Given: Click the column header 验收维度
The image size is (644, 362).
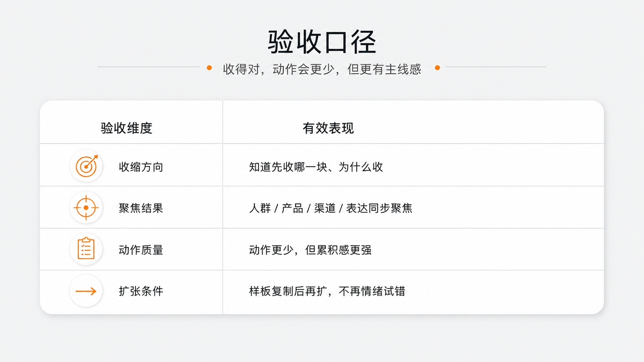Looking at the screenshot, I should pos(126,128).
